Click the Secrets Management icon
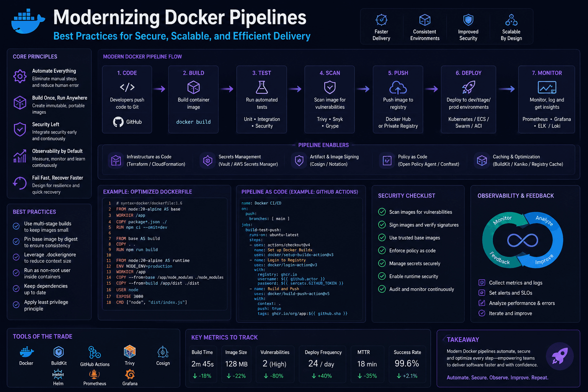The height and width of the screenshot is (392, 588). tap(207, 160)
